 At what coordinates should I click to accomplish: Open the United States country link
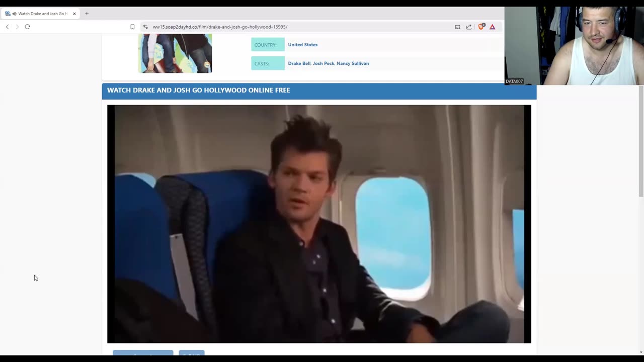(302, 45)
